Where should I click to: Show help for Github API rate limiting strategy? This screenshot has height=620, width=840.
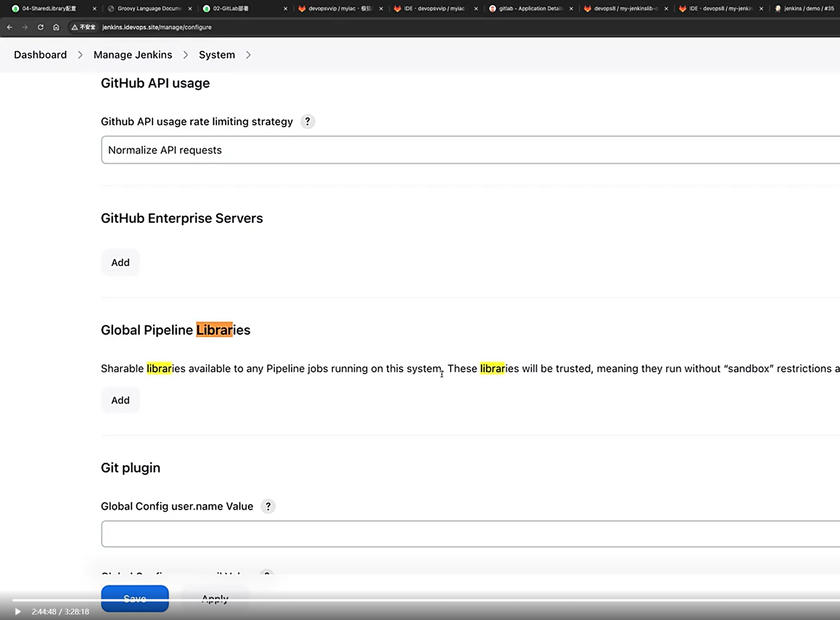(307, 122)
